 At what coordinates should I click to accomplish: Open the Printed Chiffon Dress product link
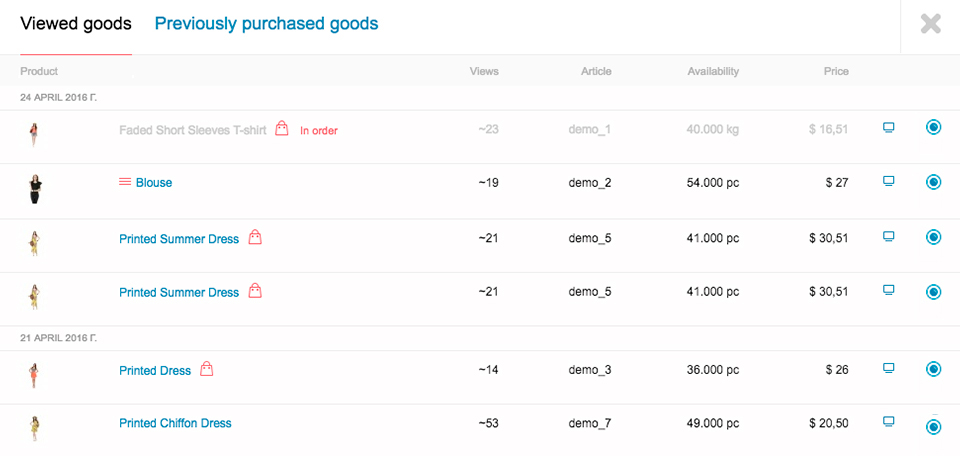(175, 423)
